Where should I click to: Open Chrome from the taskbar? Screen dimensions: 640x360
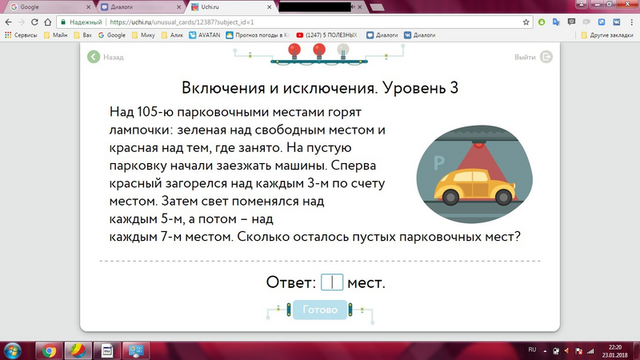coord(49,351)
